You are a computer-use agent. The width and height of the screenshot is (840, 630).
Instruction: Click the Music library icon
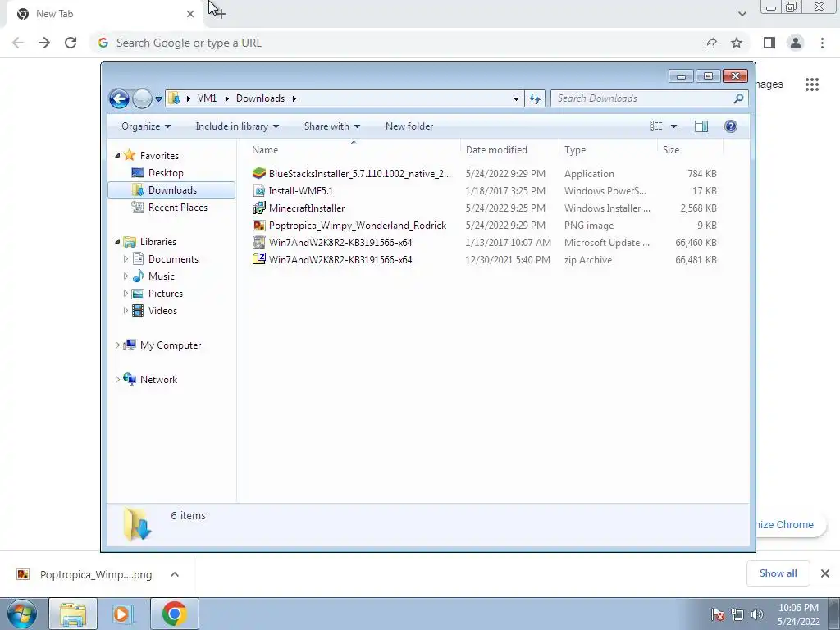tap(138, 276)
